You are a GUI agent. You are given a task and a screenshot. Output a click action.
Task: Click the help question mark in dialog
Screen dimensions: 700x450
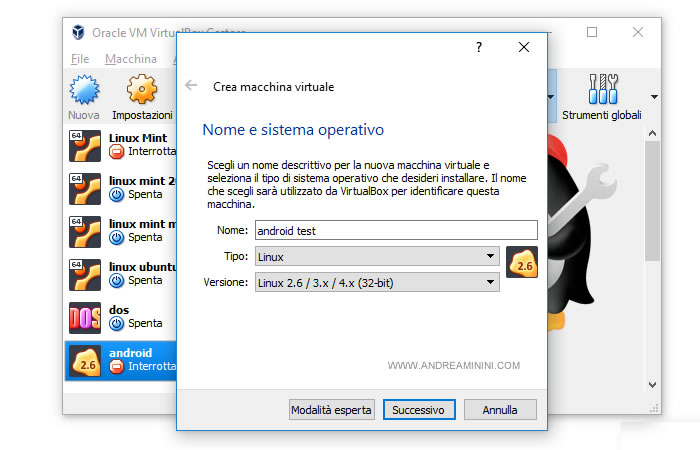tap(479, 47)
